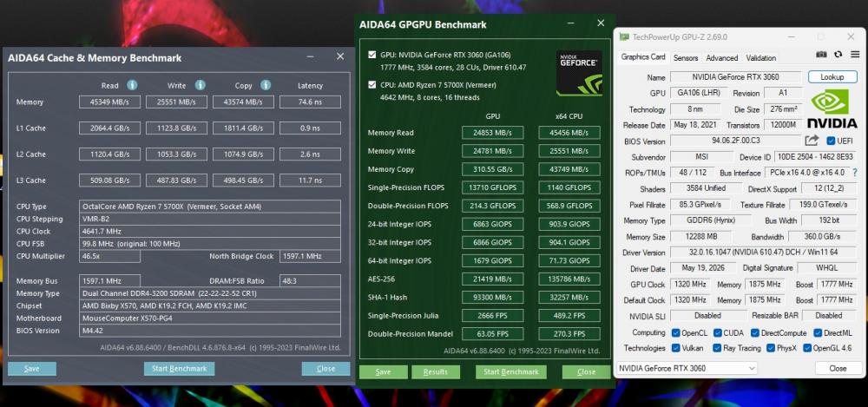868x407 pixels.
Task: Switch to the Graphics Card tab
Action: (642, 57)
